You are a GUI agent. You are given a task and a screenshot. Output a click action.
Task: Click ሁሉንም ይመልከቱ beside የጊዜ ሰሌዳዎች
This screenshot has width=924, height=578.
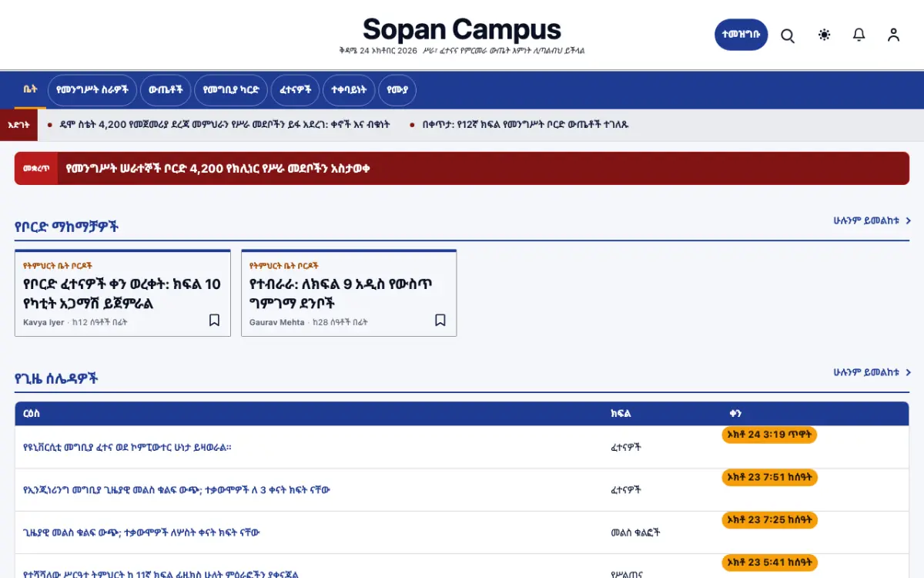click(x=872, y=372)
